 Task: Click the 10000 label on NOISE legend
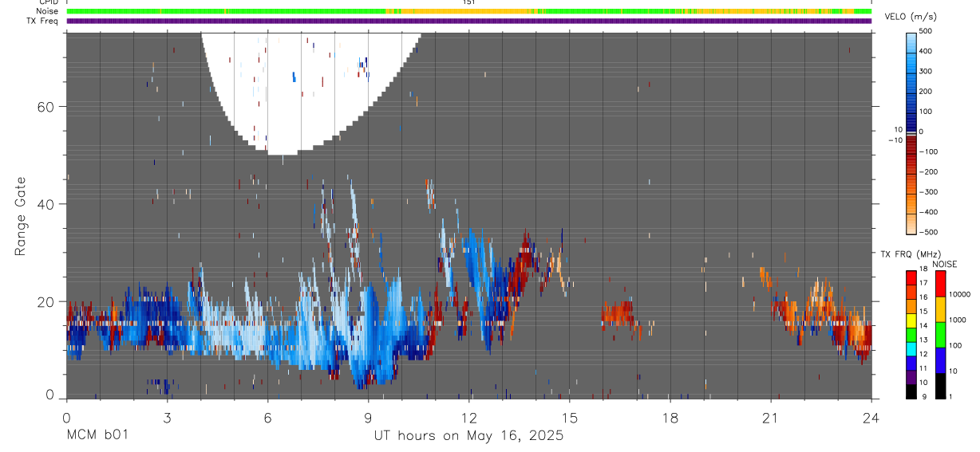pos(959,294)
